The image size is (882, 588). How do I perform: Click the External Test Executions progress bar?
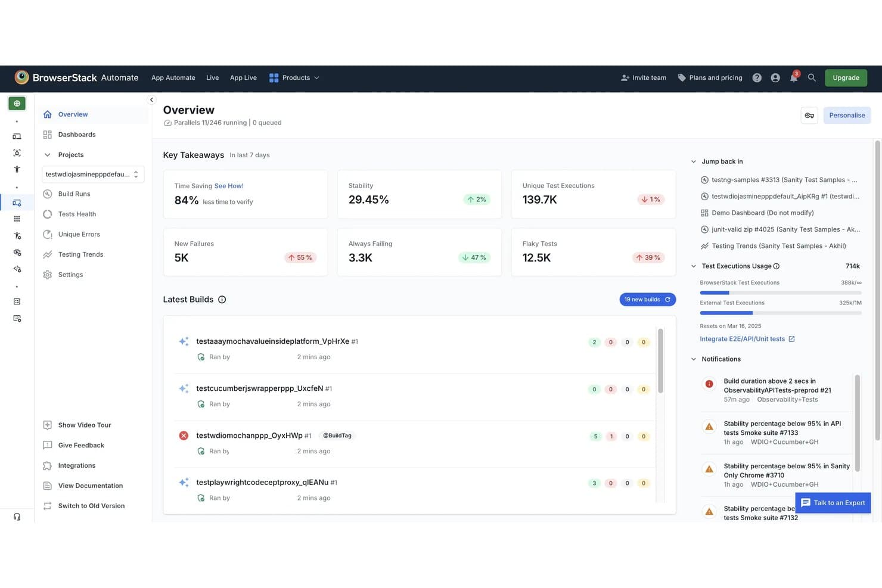(781, 313)
